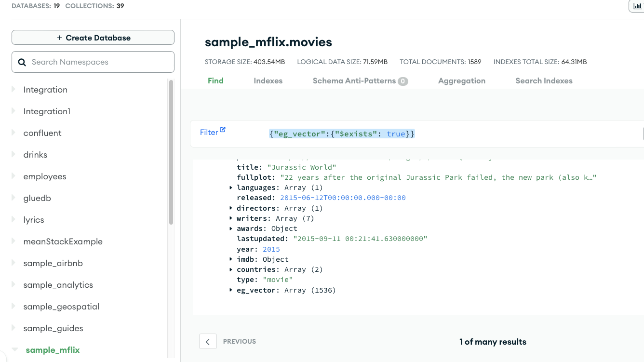The image size is (644, 362).
Task: Click the "1 of many results" text
Action: pos(493,342)
